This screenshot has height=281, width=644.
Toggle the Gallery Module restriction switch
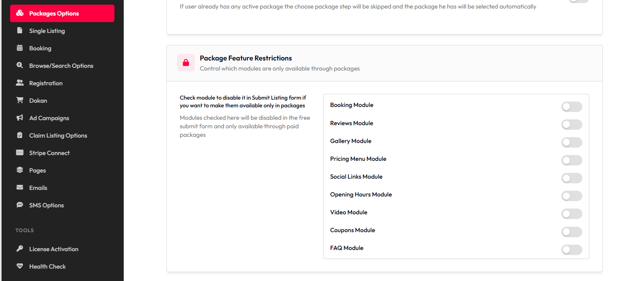(x=571, y=142)
